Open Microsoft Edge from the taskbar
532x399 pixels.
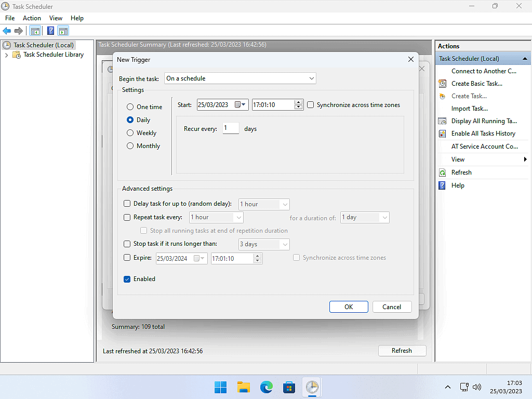[267, 387]
